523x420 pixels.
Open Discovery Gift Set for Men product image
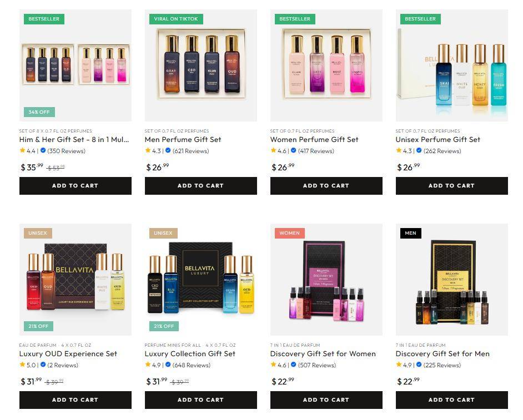coord(451,279)
